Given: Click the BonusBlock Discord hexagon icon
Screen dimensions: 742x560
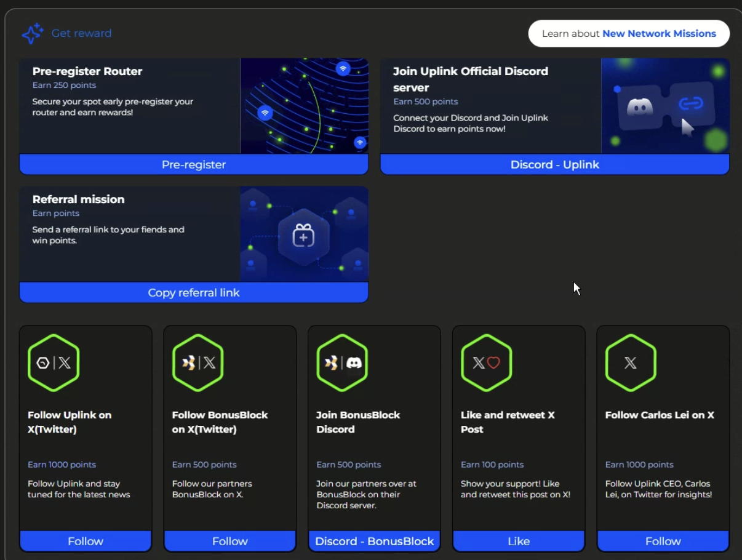Looking at the screenshot, I should [x=342, y=363].
